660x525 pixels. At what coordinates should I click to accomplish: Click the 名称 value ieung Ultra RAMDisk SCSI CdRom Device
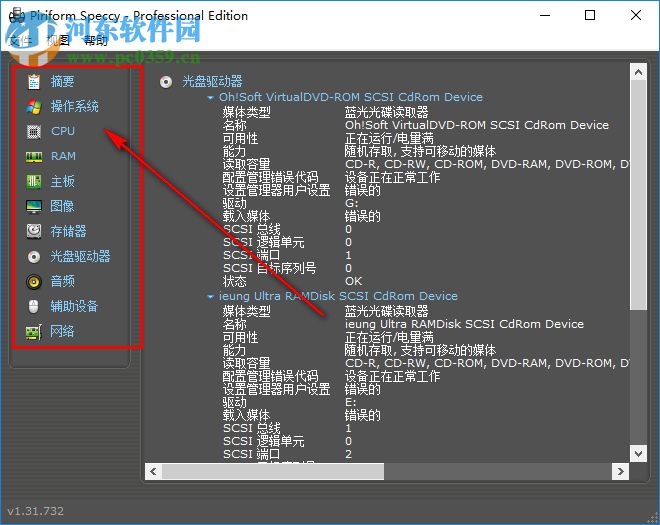tap(464, 324)
